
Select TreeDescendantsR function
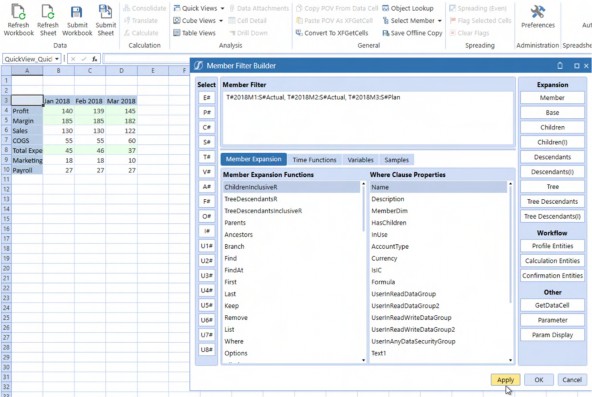(291, 199)
